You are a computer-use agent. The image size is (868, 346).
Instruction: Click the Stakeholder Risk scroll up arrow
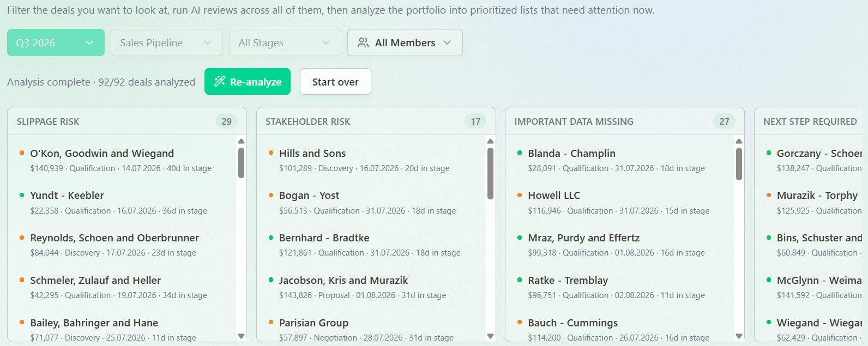[x=490, y=141]
